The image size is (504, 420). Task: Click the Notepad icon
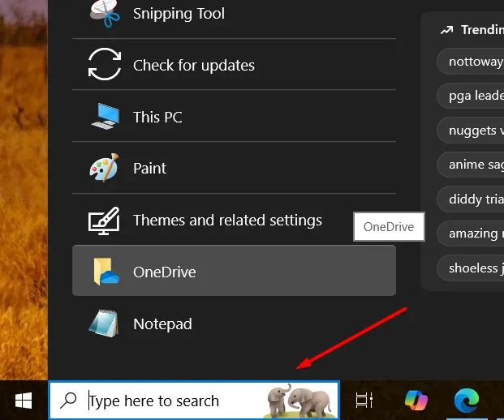[104, 323]
